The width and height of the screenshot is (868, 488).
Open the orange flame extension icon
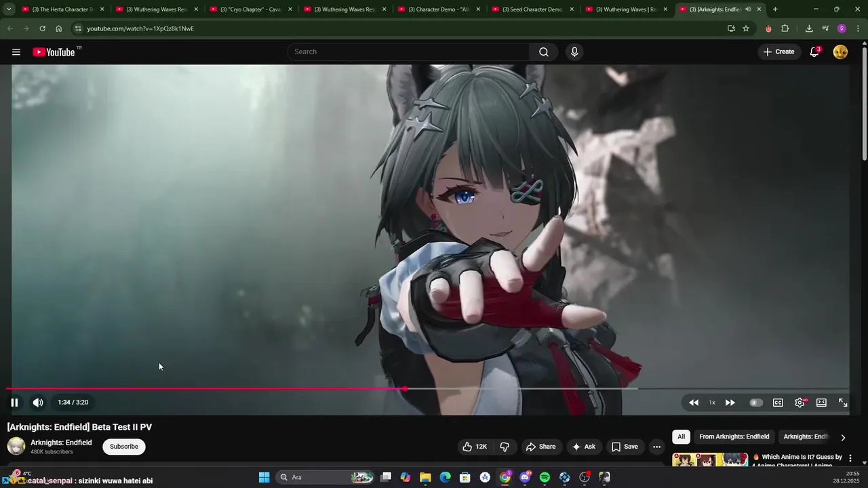768,28
